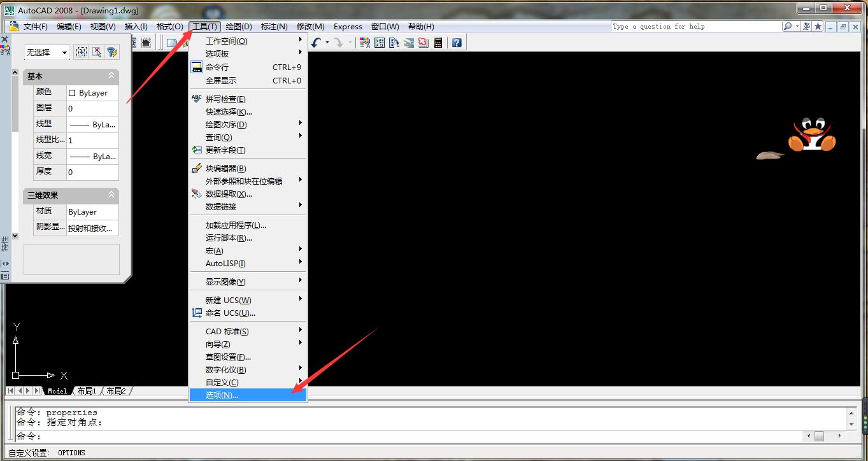Viewport: 868px width, 461px height.
Task: Click the auto-hide icon on properties palette
Action: coord(5,262)
